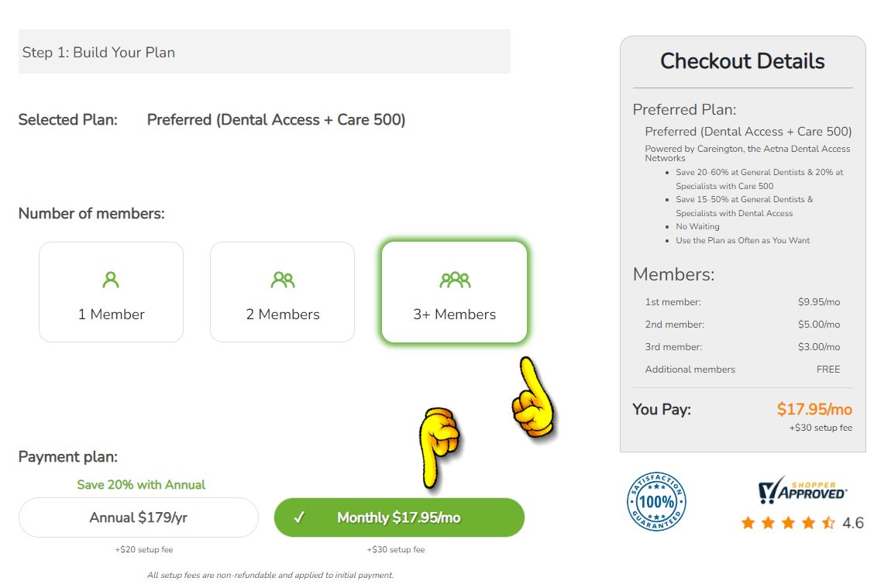
Task: Click the $17.95/mo You Pay total
Action: tap(814, 409)
